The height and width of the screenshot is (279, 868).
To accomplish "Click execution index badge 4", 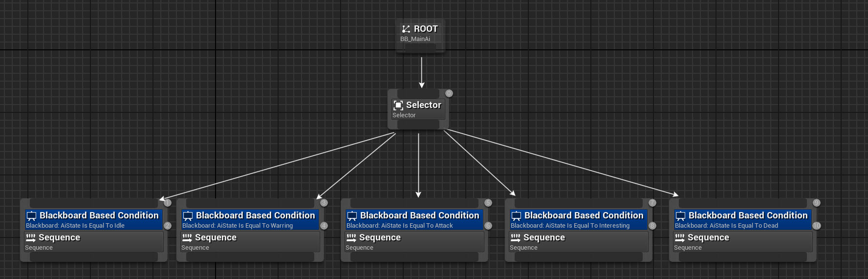I will click(324, 226).
